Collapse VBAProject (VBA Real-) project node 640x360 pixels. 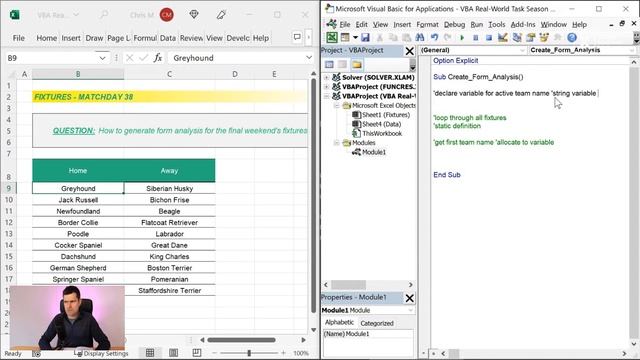326,96
